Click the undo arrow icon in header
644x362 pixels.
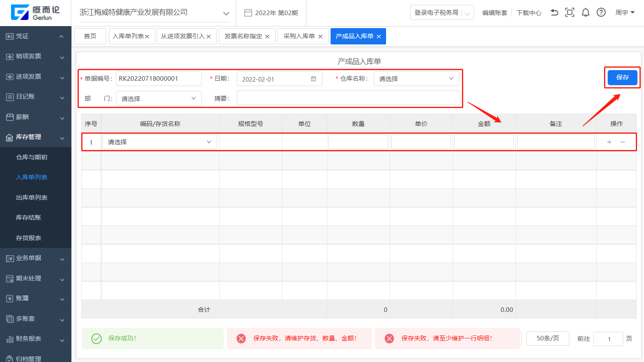coord(554,13)
